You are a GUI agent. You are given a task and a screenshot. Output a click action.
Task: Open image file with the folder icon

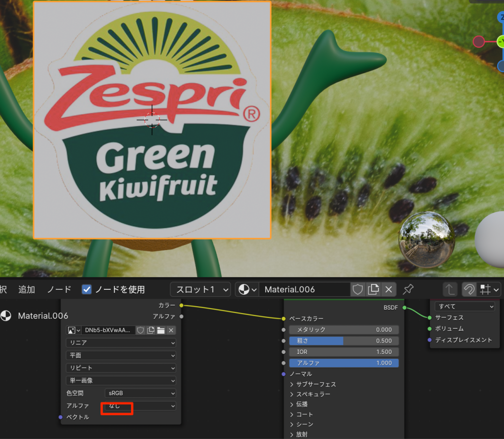160,330
